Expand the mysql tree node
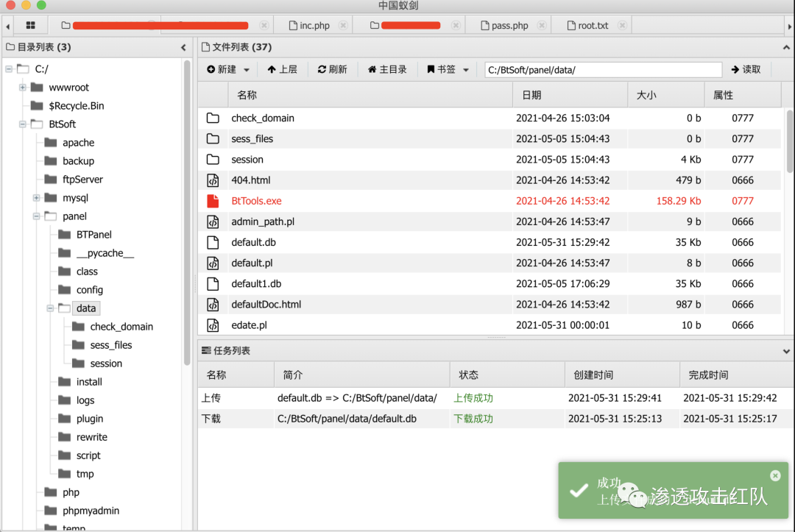The image size is (795, 532). click(x=37, y=198)
